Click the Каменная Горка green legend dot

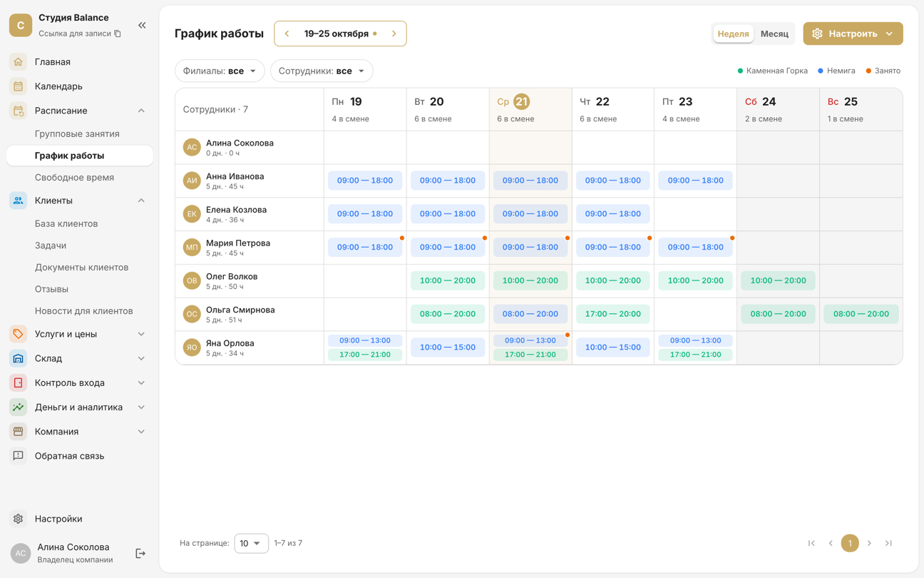(x=740, y=71)
